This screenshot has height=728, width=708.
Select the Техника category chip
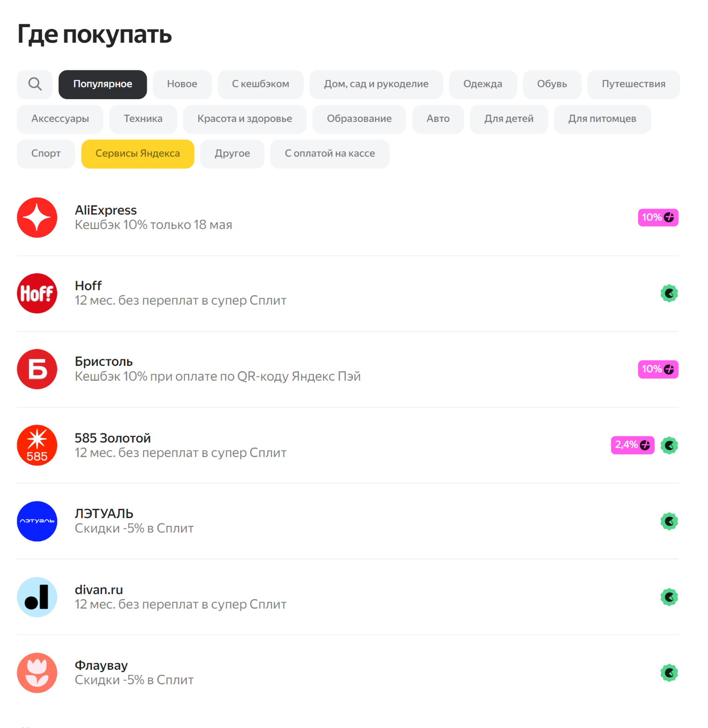[x=143, y=119]
